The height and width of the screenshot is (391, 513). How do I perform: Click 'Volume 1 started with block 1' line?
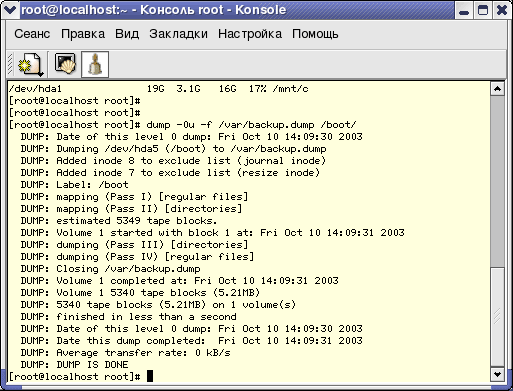click(212, 233)
